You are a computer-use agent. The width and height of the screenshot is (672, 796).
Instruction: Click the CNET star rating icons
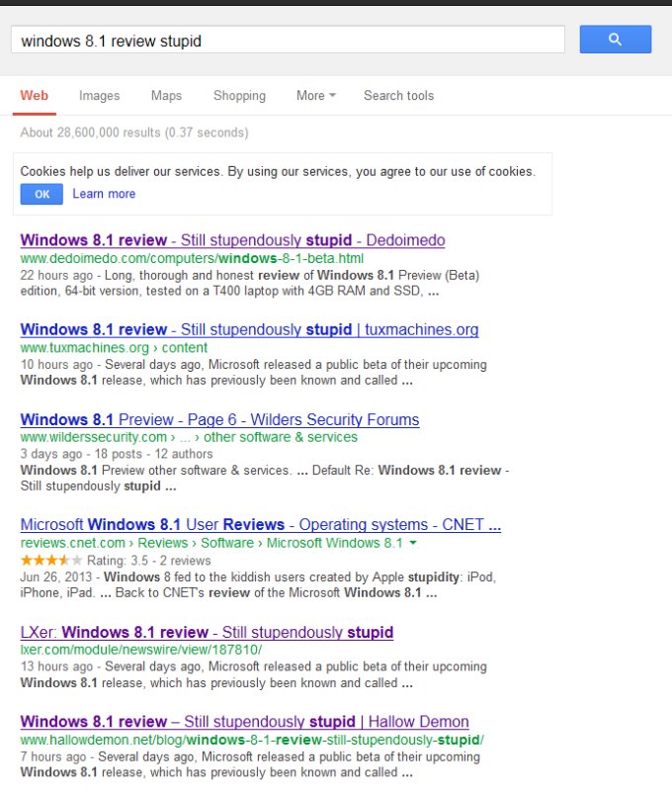coord(50,561)
